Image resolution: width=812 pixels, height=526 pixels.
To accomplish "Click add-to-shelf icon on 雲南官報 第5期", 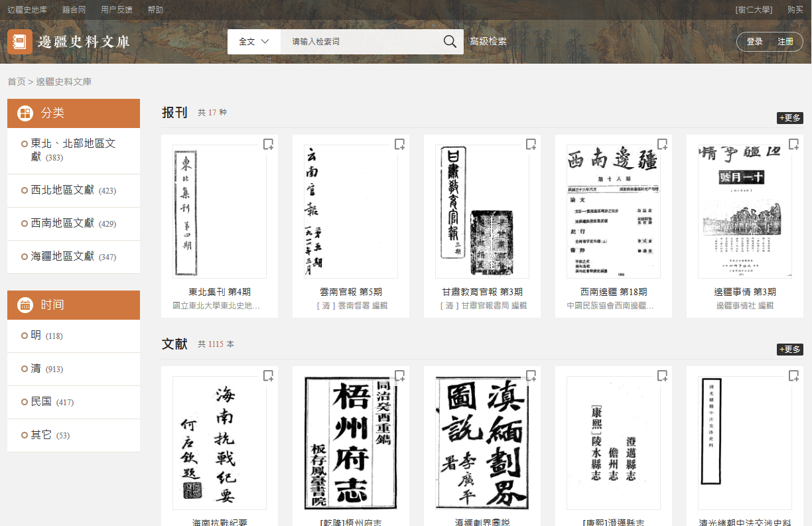I will 399,145.
